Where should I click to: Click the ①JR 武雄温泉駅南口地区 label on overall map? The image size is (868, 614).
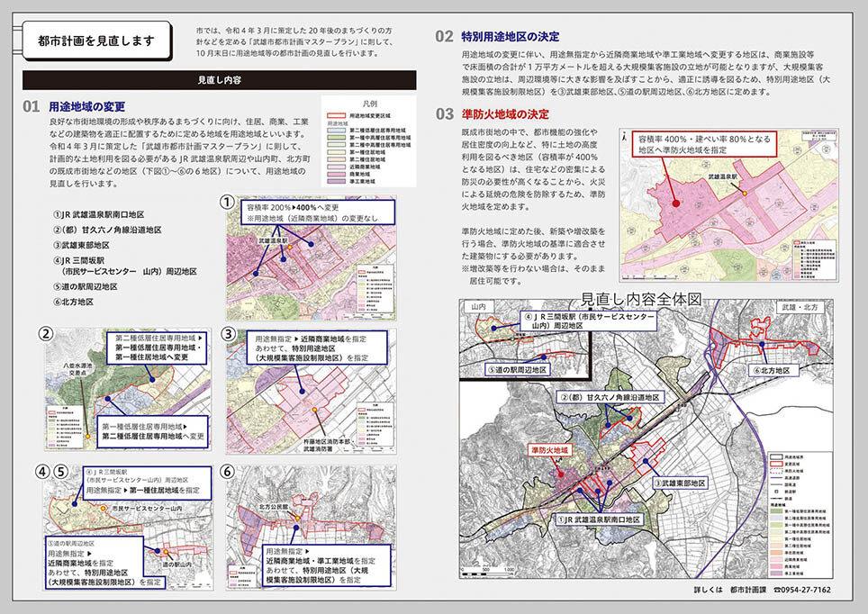click(x=599, y=519)
